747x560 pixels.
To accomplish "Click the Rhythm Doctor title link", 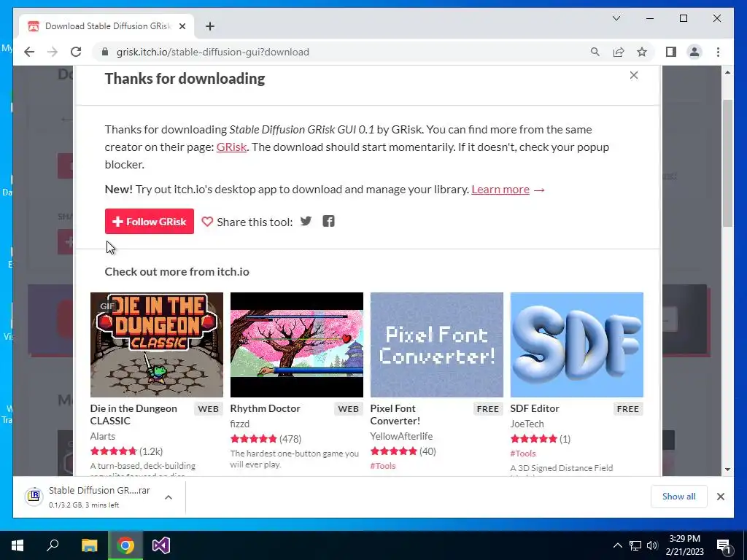I will click(x=266, y=408).
